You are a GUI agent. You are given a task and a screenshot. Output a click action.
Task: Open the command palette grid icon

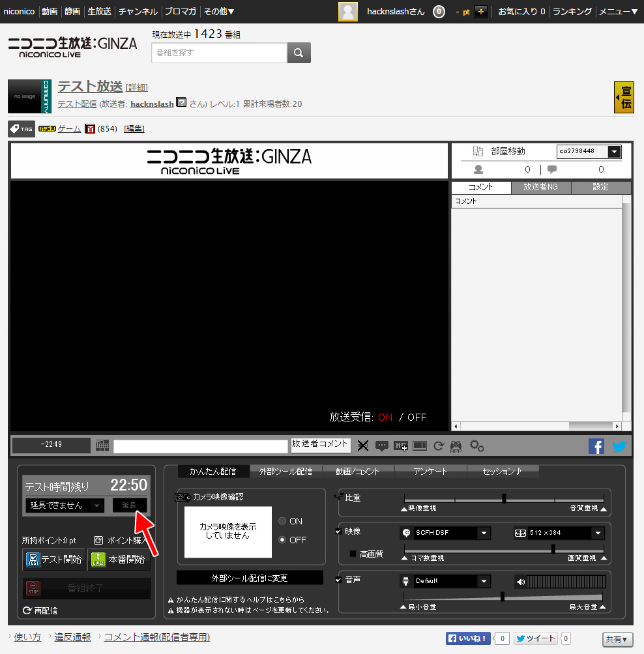coord(102,446)
